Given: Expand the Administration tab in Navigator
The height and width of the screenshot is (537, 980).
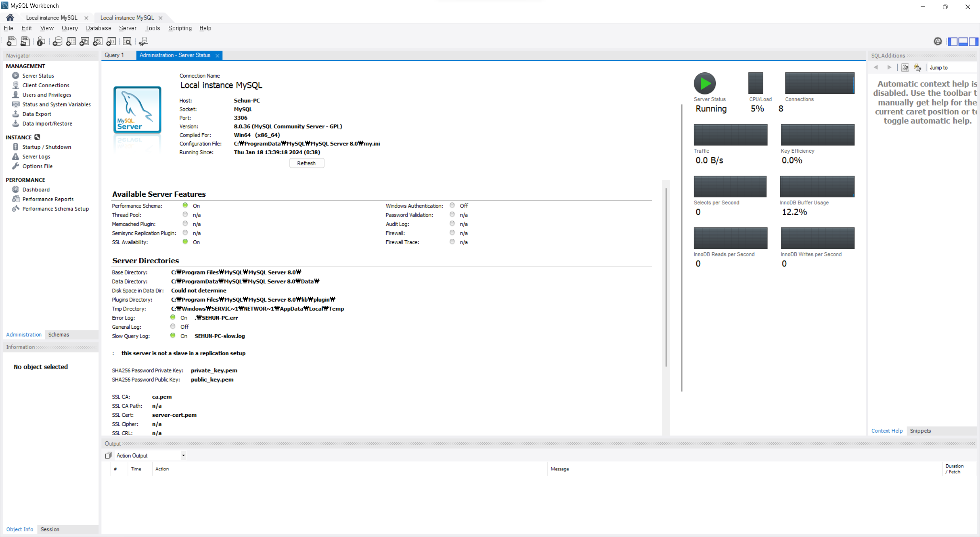Looking at the screenshot, I should pyautogui.click(x=23, y=335).
